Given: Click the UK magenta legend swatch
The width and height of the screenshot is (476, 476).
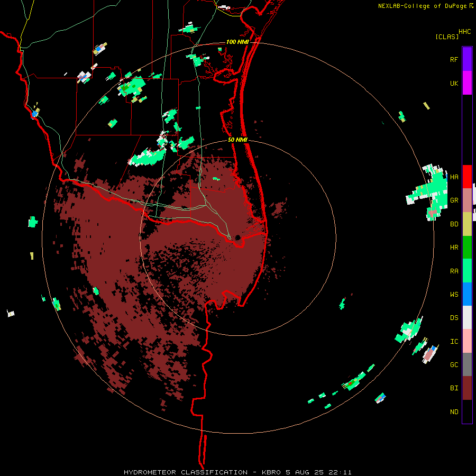Looking at the screenshot, I should (467, 83).
